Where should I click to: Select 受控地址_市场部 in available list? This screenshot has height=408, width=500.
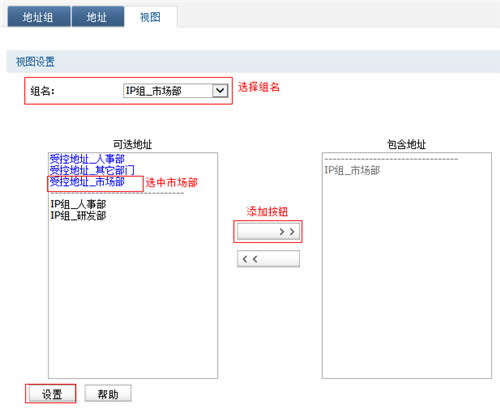pyautogui.click(x=87, y=182)
